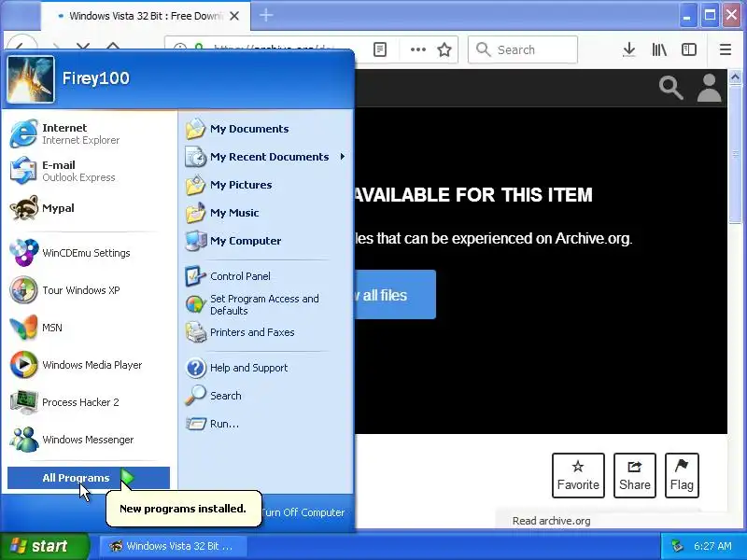The width and height of the screenshot is (747, 560).
Task: Open Internet Explorer from Start menu
Action: (x=90, y=133)
